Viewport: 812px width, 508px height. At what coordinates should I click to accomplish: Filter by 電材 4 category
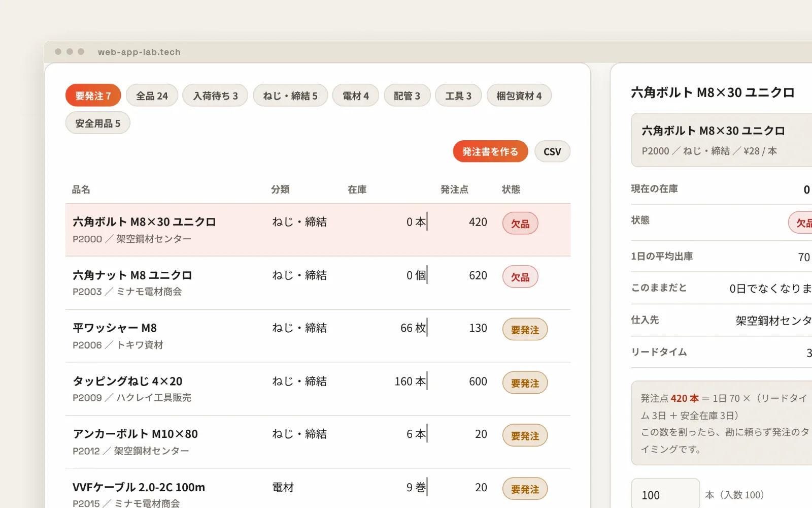point(356,96)
